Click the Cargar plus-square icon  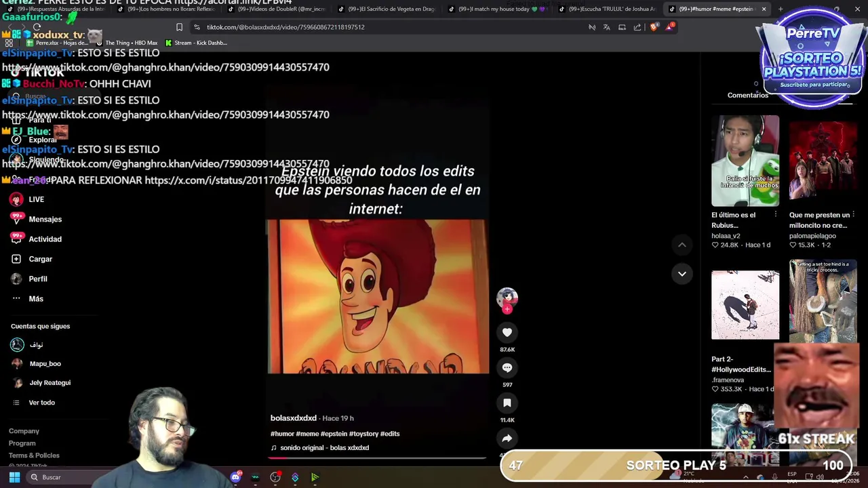click(x=16, y=259)
